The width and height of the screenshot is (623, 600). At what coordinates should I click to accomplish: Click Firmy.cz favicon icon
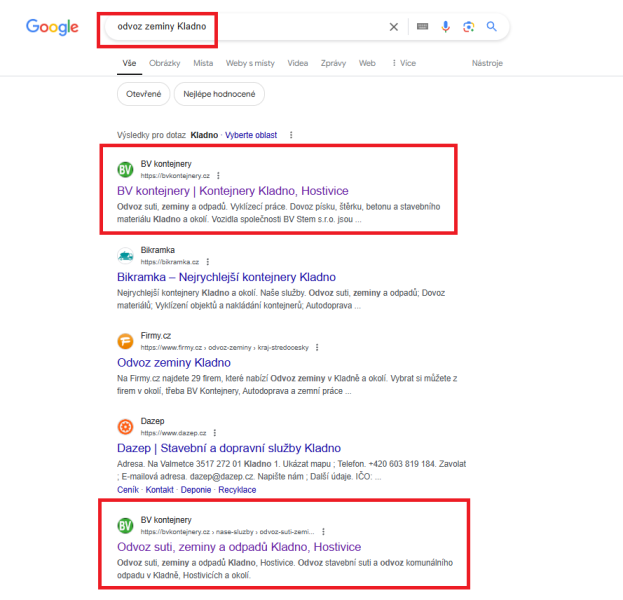(x=125, y=341)
